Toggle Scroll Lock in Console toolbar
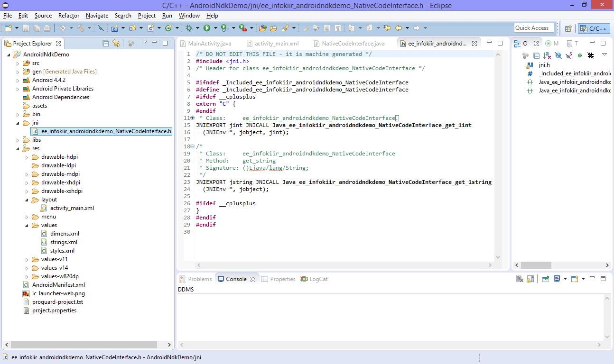The width and height of the screenshot is (614, 364). pyautogui.click(x=530, y=279)
